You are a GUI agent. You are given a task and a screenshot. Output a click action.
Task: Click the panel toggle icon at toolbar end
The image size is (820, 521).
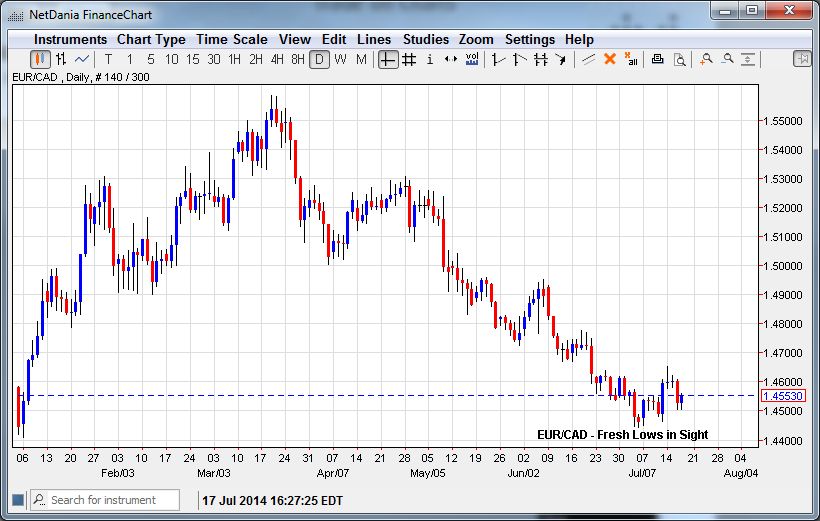[802, 59]
